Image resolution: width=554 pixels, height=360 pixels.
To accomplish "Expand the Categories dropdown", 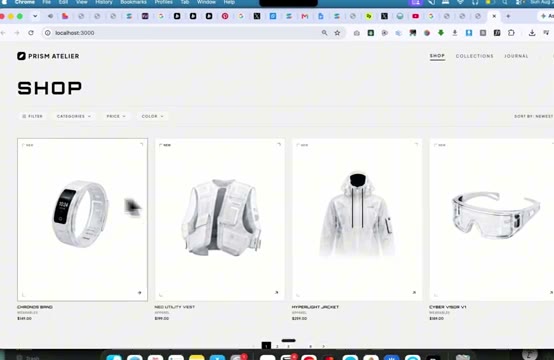I will [x=74, y=116].
